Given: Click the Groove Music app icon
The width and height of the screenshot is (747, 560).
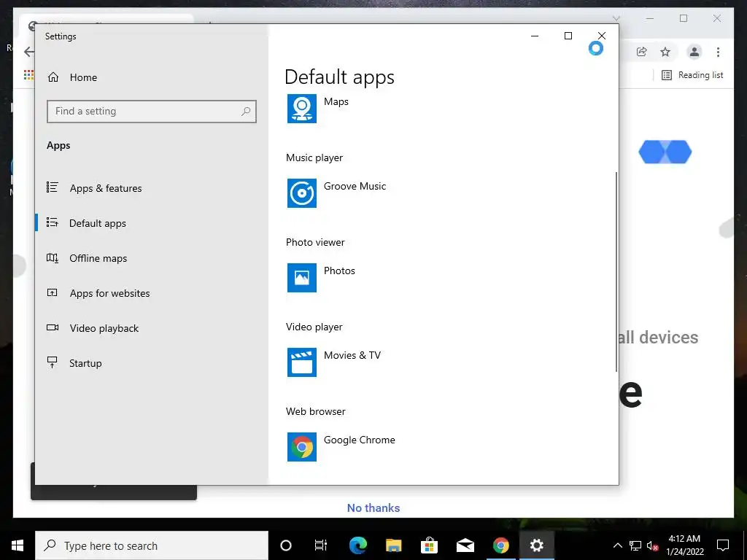Looking at the screenshot, I should tap(301, 192).
